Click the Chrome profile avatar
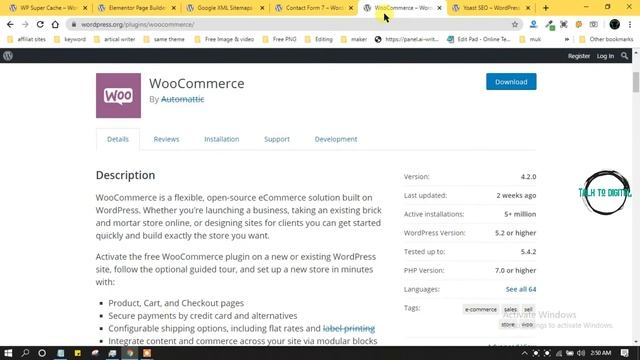This screenshot has height=360, width=640. pyautogui.click(x=614, y=24)
